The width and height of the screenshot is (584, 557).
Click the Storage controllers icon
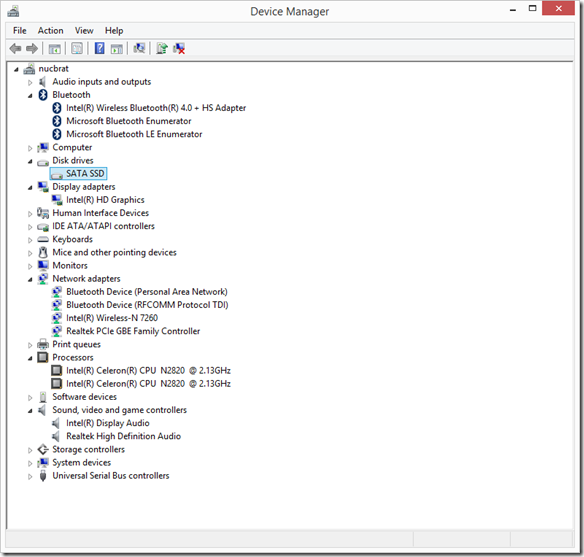point(43,449)
